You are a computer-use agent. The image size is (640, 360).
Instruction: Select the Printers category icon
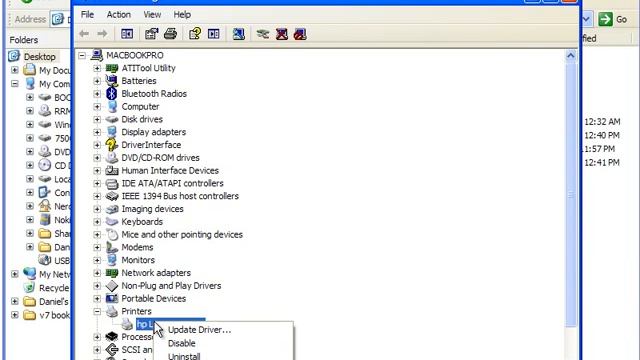(x=111, y=311)
